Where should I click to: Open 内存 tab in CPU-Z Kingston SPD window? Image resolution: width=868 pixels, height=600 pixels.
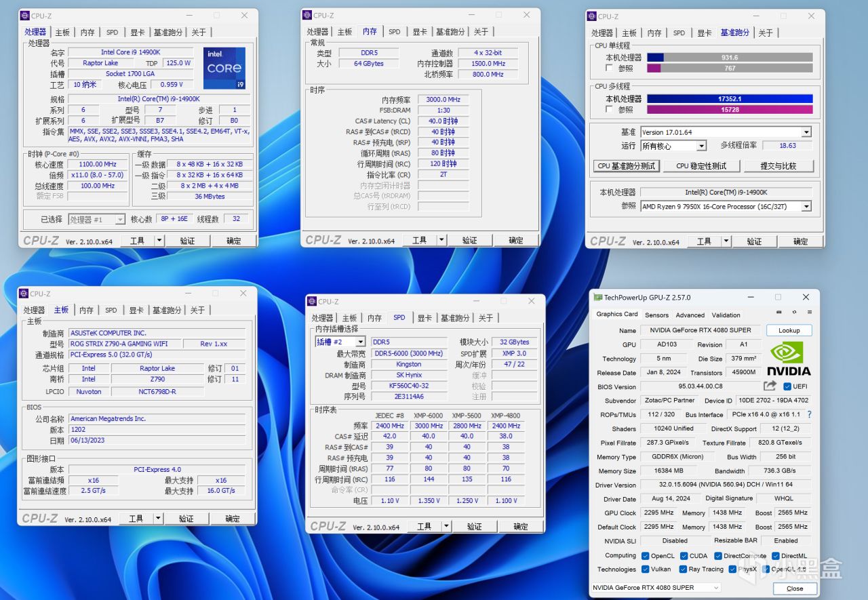[374, 318]
